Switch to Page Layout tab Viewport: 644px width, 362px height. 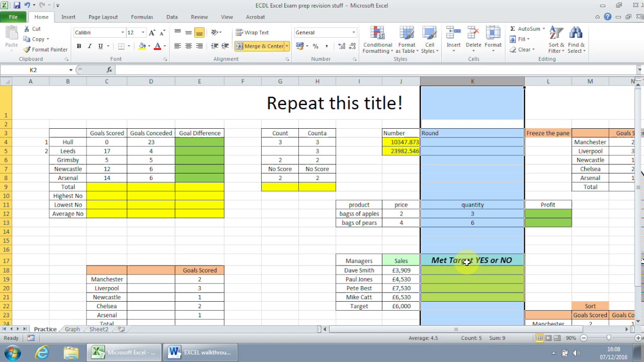[x=103, y=17]
